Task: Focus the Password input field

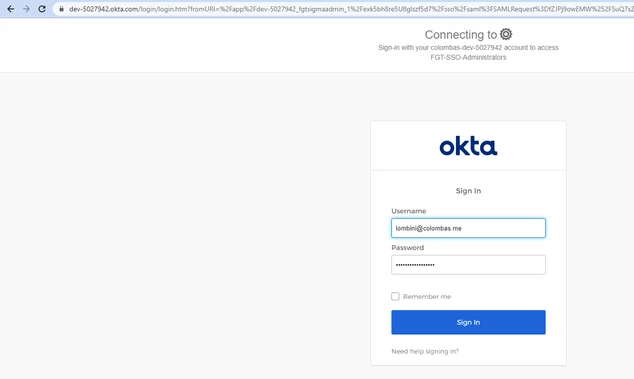Action: tap(468, 265)
